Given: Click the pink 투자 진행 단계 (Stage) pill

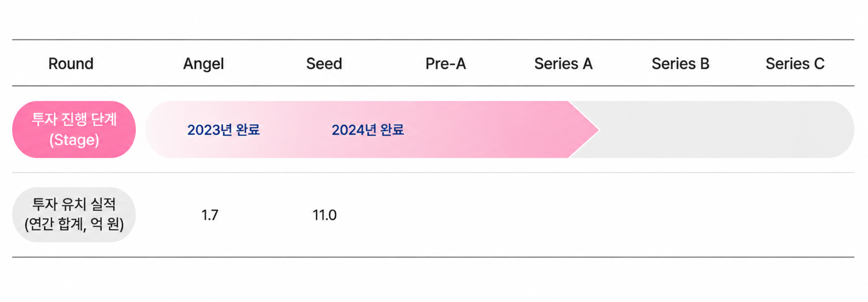Looking at the screenshot, I should (x=74, y=129).
